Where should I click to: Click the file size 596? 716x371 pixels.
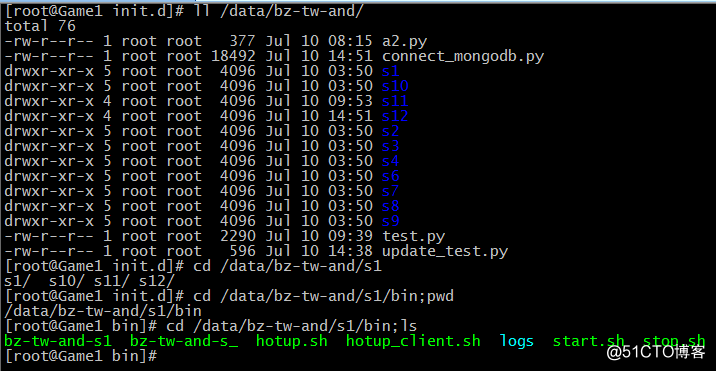coord(242,251)
